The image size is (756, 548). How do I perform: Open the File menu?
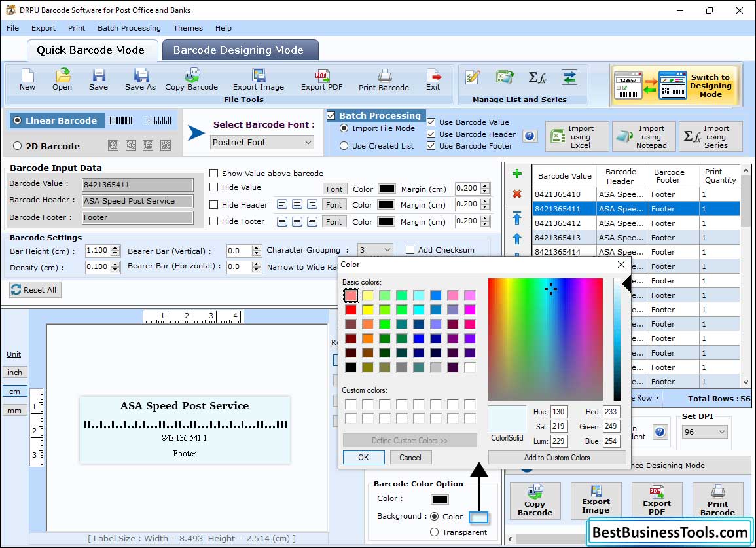pyautogui.click(x=12, y=28)
